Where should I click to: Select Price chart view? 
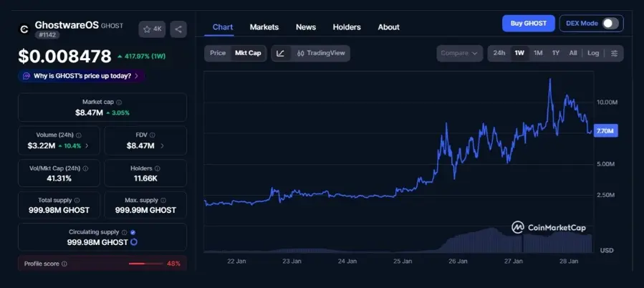pyautogui.click(x=218, y=53)
